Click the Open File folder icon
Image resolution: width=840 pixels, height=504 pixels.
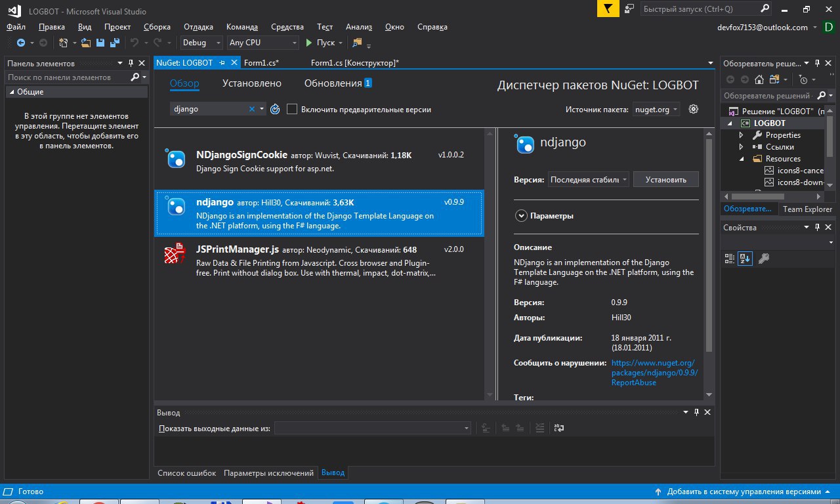[x=86, y=43]
